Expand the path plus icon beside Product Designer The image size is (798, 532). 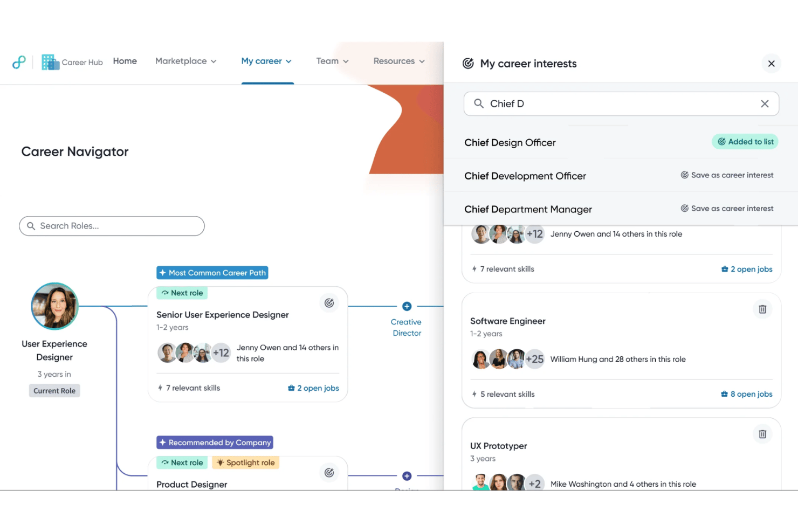[x=407, y=476]
